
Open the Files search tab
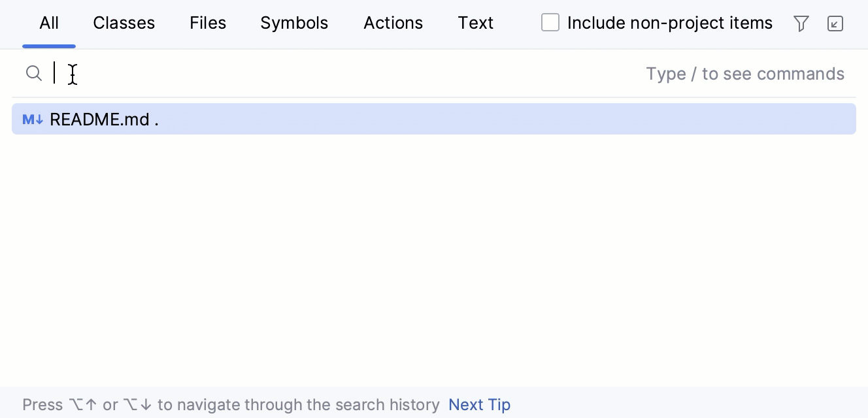[208, 23]
